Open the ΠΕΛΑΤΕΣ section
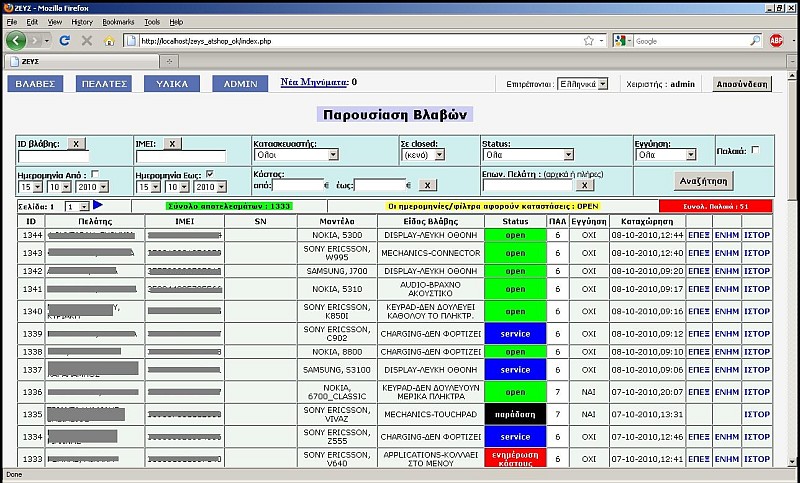Image resolution: width=800 pixels, height=483 pixels. click(104, 84)
